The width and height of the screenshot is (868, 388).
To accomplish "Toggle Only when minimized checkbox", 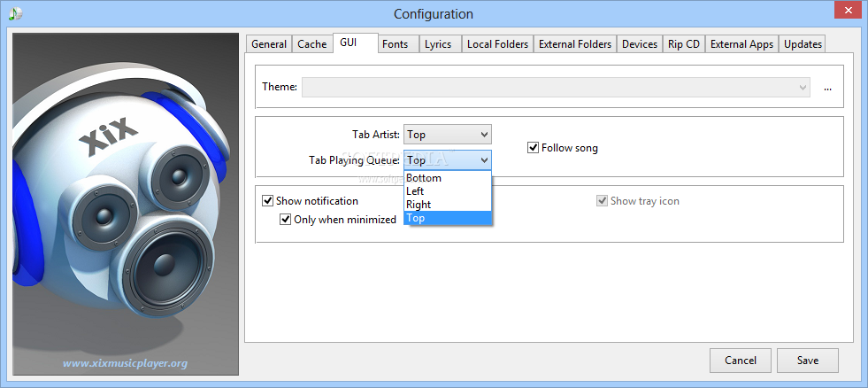I will tap(338, 220).
